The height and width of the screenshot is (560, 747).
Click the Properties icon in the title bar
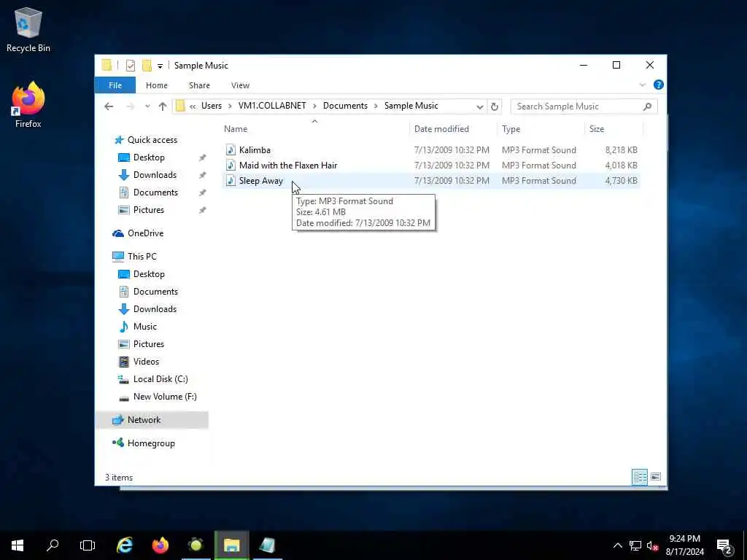(130, 65)
